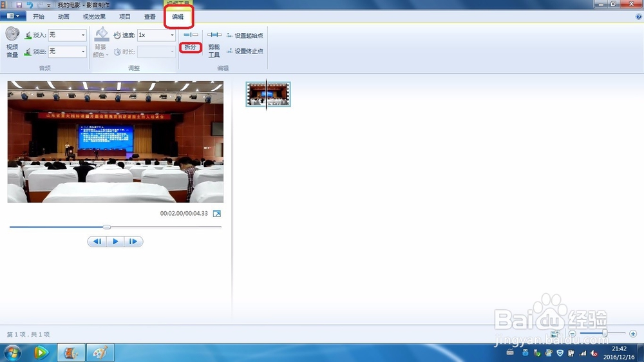Image resolution: width=644 pixels, height=362 pixels.
Task: Click the Save icon in title bar
Action: point(19,5)
